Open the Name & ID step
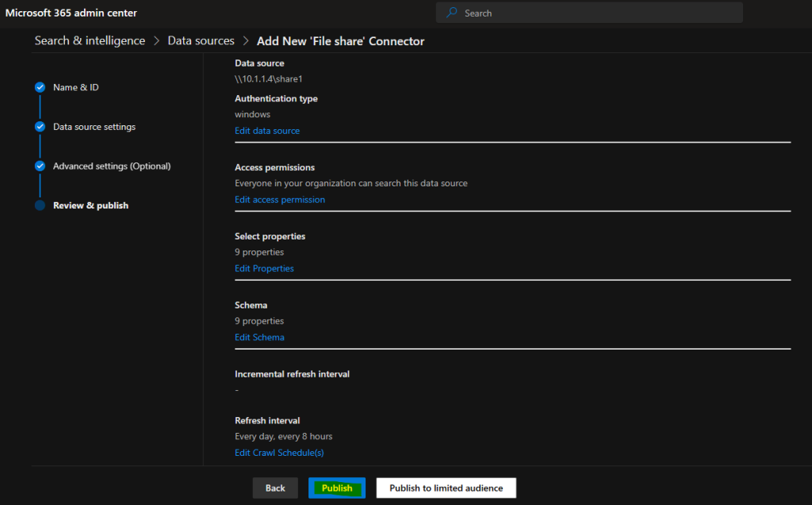812x505 pixels. (x=75, y=87)
